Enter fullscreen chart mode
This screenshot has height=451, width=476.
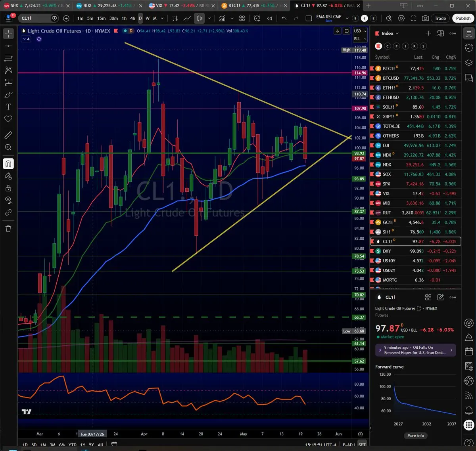(413, 18)
